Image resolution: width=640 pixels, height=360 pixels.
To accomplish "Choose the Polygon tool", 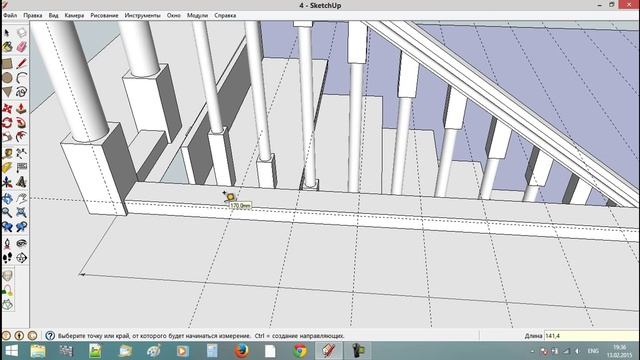I will pos(7,92).
